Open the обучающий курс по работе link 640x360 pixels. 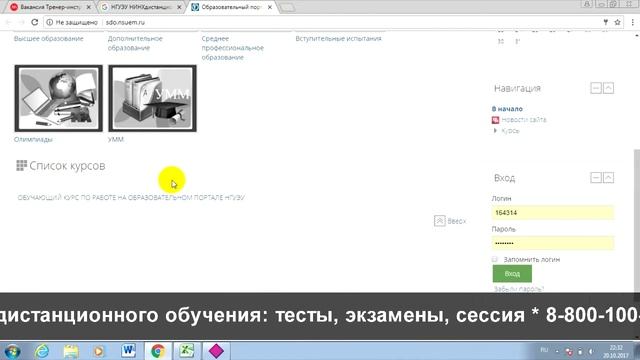point(131,198)
